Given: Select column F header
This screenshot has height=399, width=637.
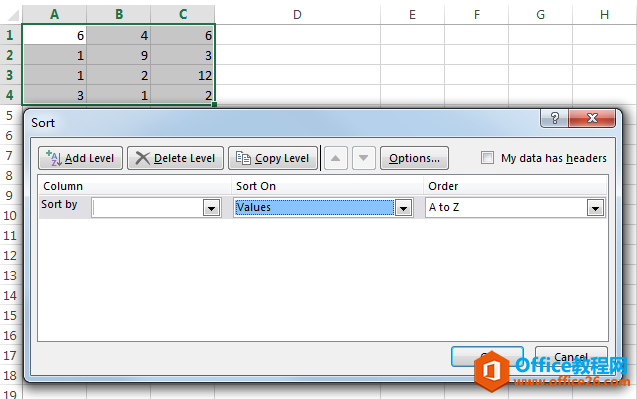Looking at the screenshot, I should click(477, 15).
